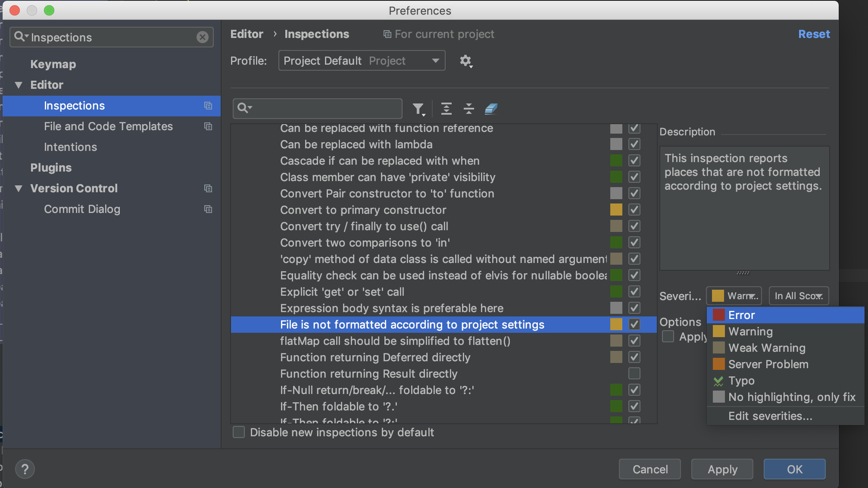
Task: Click project icon next to Commit Dialog
Action: pyautogui.click(x=208, y=209)
